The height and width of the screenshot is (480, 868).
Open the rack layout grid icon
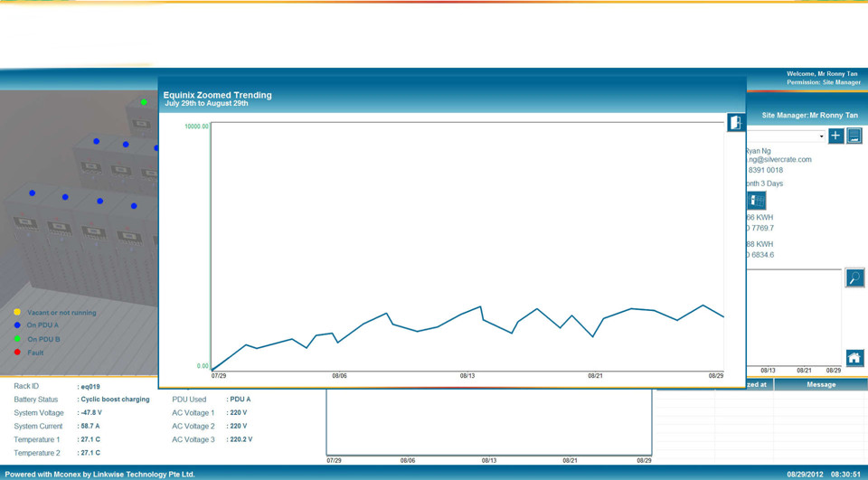point(756,201)
